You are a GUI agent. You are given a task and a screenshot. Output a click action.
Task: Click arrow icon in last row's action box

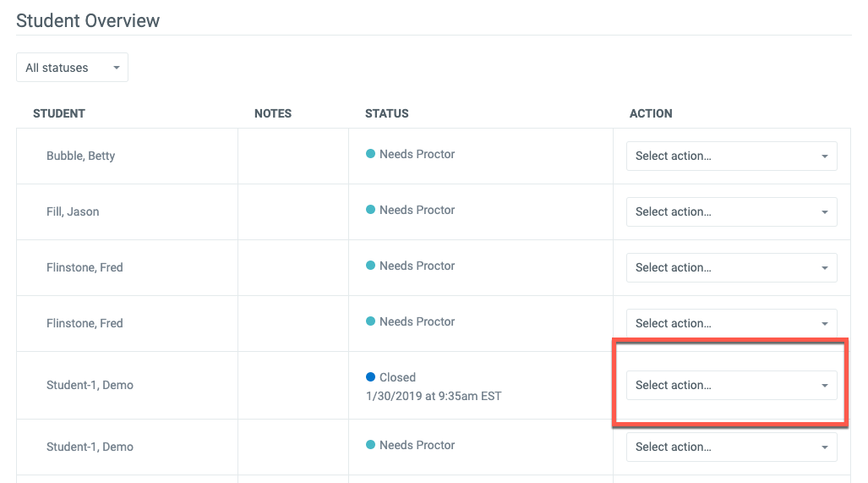(x=824, y=447)
